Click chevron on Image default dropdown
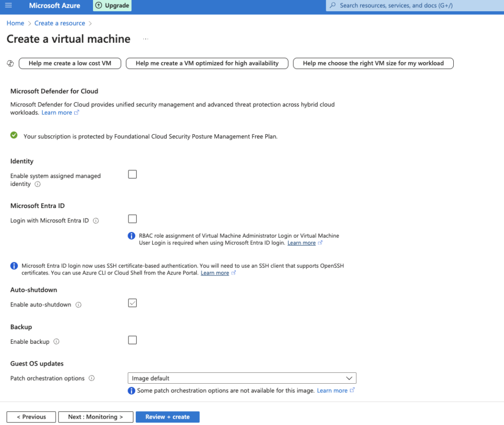The image size is (504, 425). coord(349,378)
